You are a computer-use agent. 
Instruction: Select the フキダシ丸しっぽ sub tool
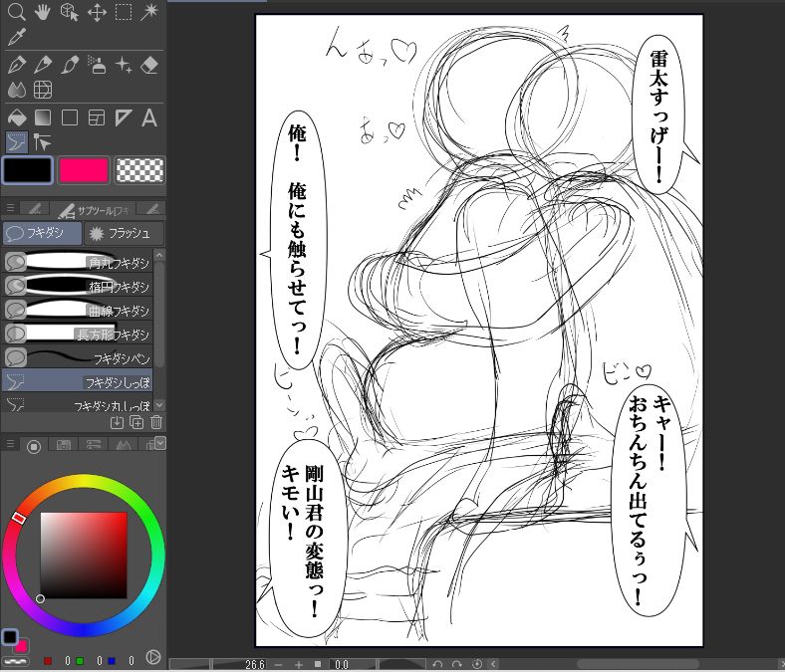(78, 403)
